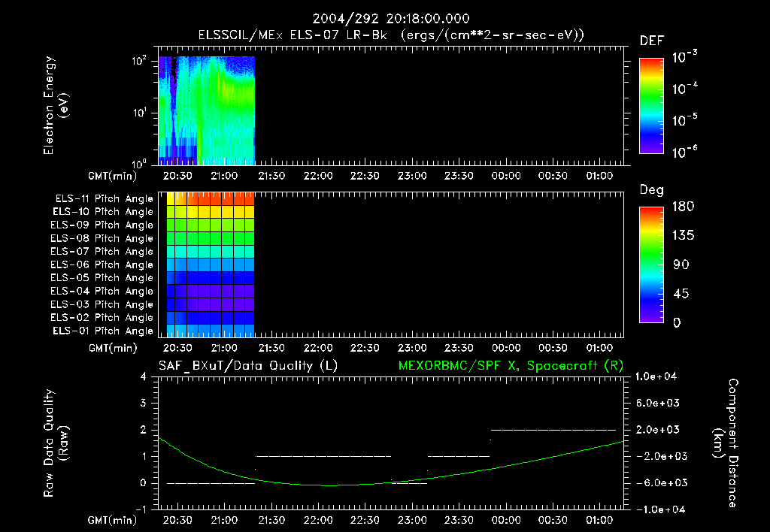Click the 6.0e+03 tick on distance axis

(657, 403)
